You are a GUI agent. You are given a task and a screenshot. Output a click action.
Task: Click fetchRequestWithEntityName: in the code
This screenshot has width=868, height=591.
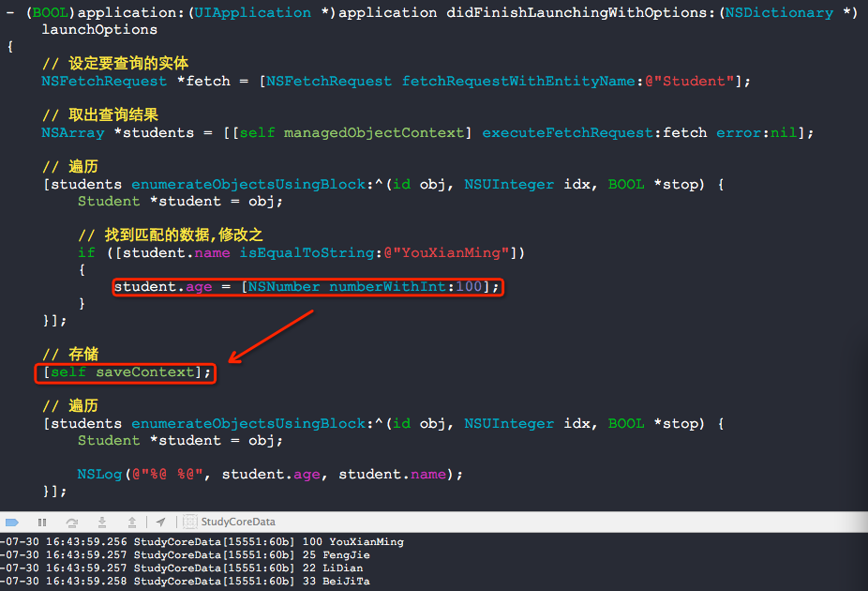522,82
